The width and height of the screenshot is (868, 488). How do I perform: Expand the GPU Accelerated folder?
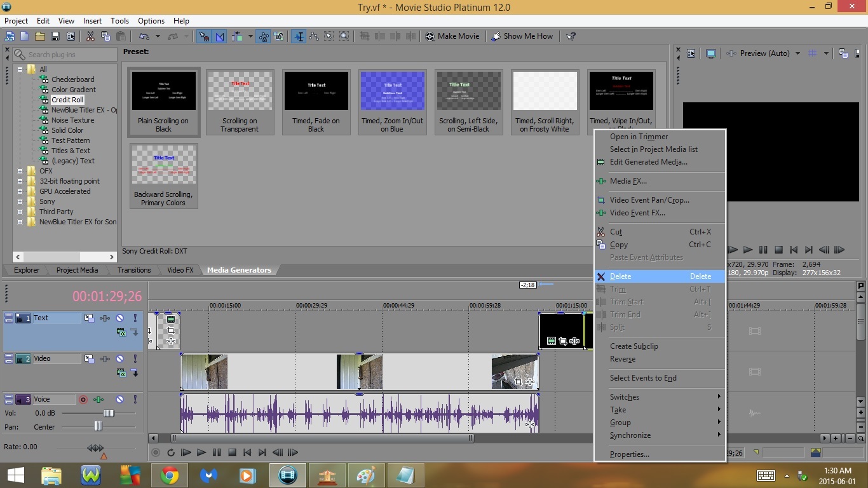[x=20, y=191]
